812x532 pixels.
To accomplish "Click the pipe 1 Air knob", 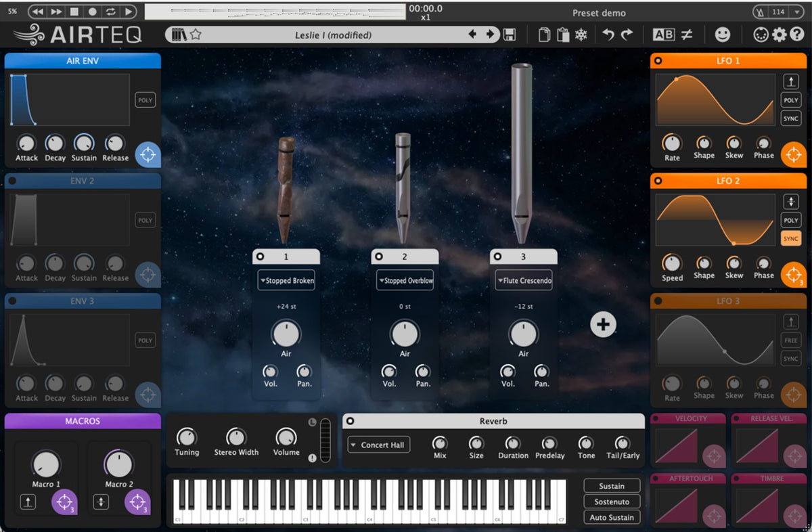I will 286,334.
